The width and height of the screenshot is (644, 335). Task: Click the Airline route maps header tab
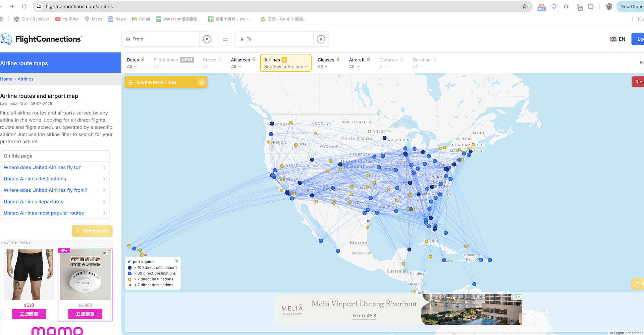coord(60,63)
